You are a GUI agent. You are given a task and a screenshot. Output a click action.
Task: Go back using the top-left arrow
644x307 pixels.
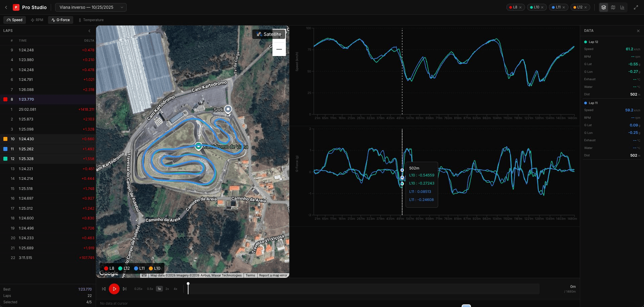point(6,7)
